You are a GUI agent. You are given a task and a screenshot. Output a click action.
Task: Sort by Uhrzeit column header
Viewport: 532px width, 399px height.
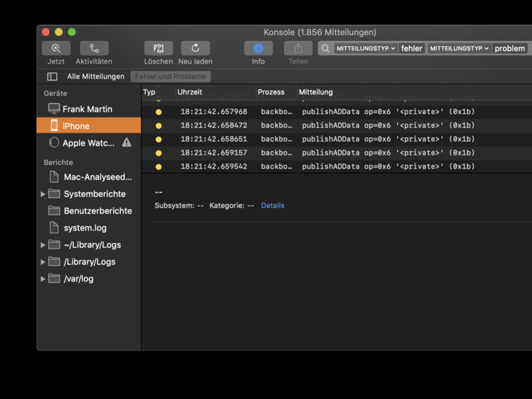pos(189,92)
